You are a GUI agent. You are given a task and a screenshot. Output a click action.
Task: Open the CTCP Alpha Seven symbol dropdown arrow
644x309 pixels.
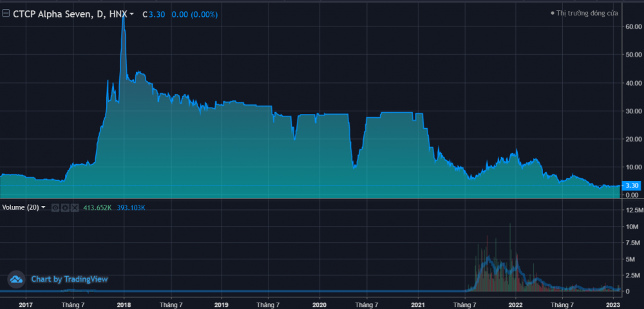[x=132, y=14]
